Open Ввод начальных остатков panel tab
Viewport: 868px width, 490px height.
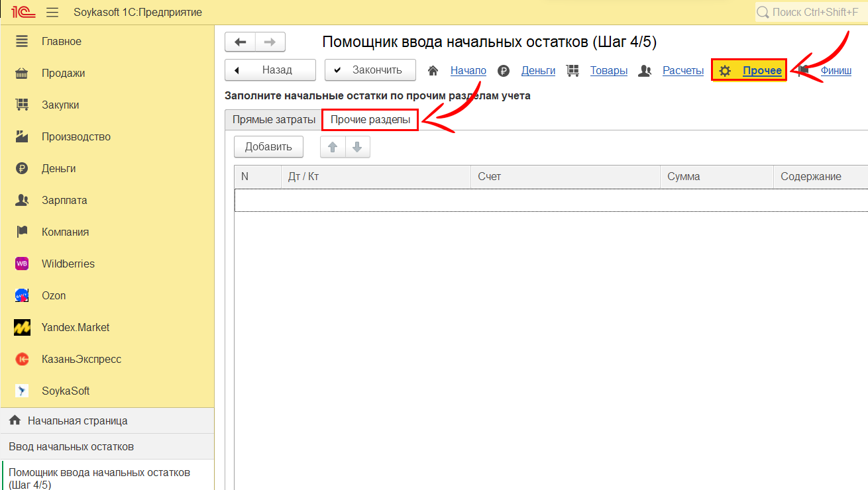coord(107,446)
